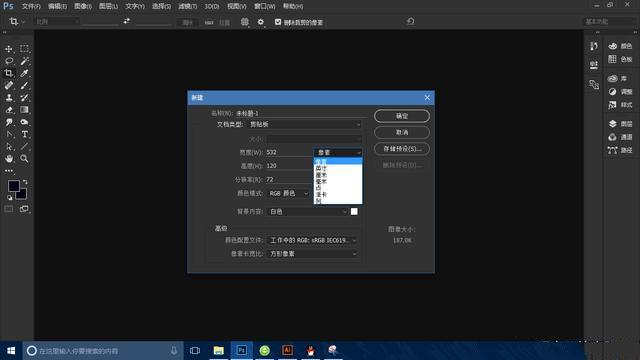Expand the background contents dropdown (白色)
This screenshot has width=640, height=360.
(x=308, y=211)
